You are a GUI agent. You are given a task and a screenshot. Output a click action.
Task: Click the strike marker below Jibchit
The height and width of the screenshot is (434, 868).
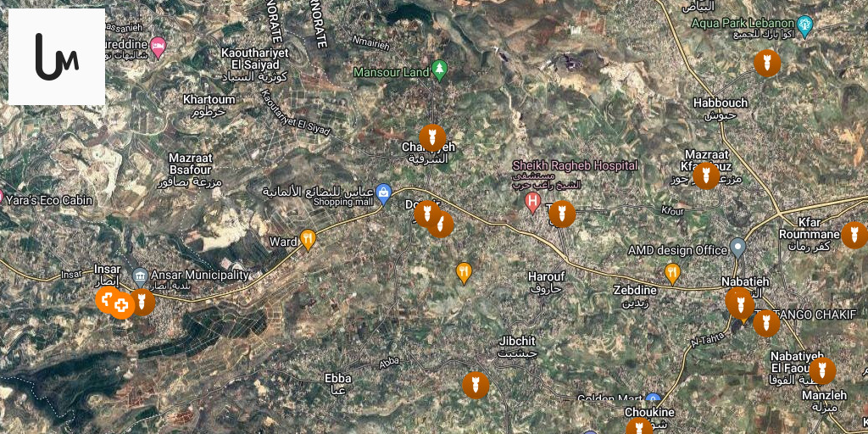pos(476,386)
